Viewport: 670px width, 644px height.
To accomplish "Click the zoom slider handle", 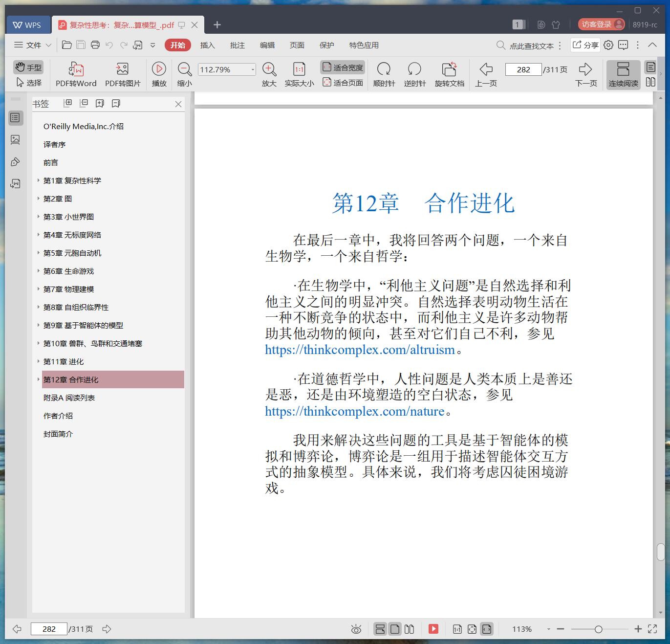I will [598, 629].
